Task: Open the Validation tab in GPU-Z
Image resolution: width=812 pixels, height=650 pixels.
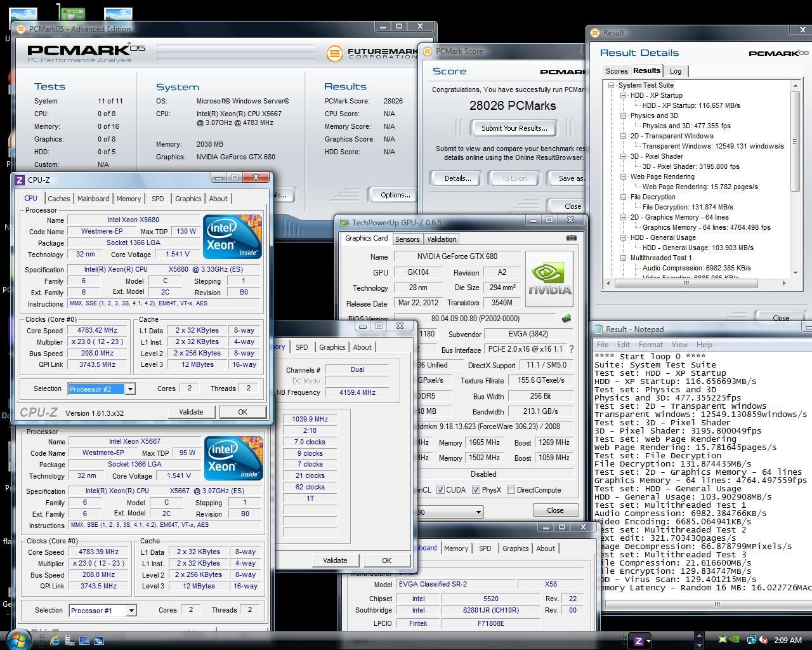Action: pos(442,239)
